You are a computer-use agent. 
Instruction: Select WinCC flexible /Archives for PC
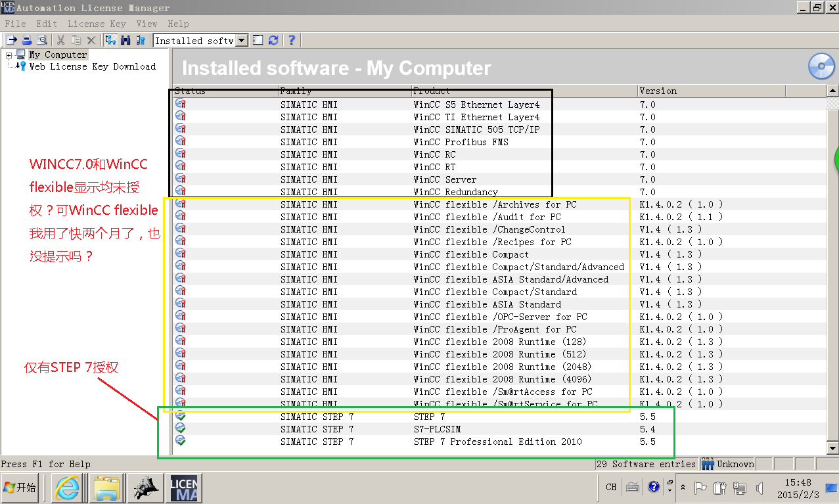495,204
